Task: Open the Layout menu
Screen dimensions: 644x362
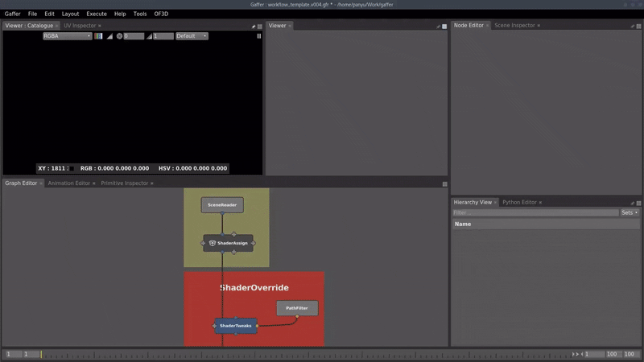Action: (70, 14)
